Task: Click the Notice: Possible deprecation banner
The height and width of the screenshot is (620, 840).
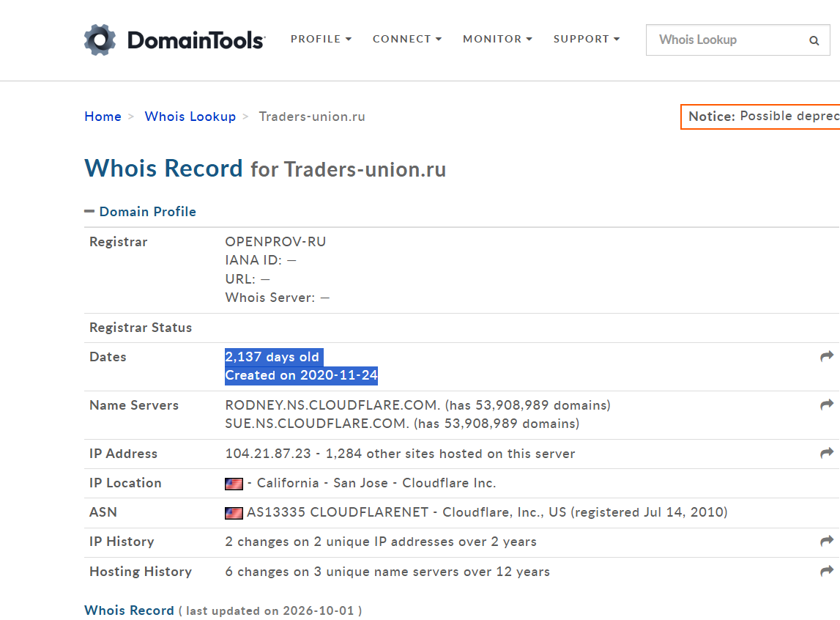Action: pyautogui.click(x=760, y=117)
